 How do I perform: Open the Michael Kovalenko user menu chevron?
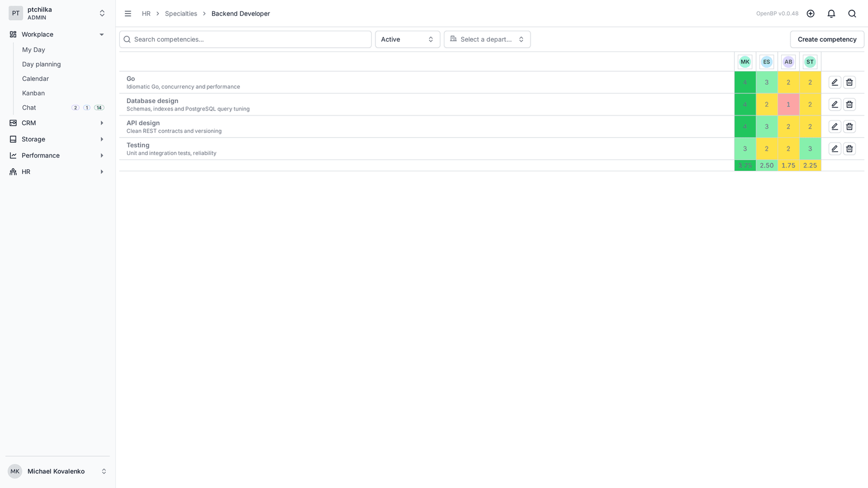pos(104,471)
